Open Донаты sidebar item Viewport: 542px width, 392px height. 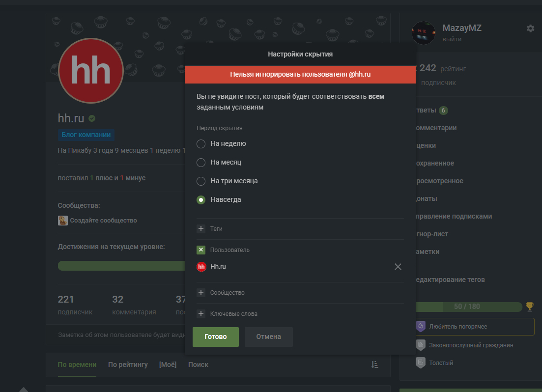(x=427, y=198)
